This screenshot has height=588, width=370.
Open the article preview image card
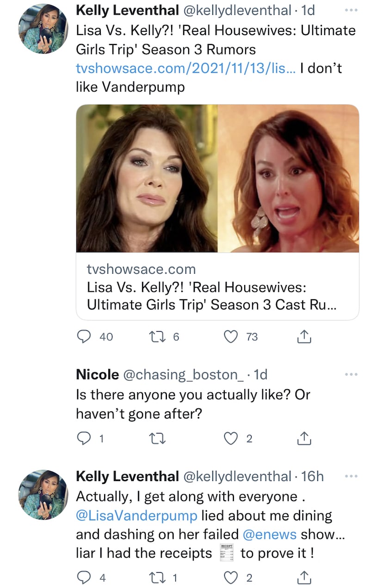(x=217, y=179)
